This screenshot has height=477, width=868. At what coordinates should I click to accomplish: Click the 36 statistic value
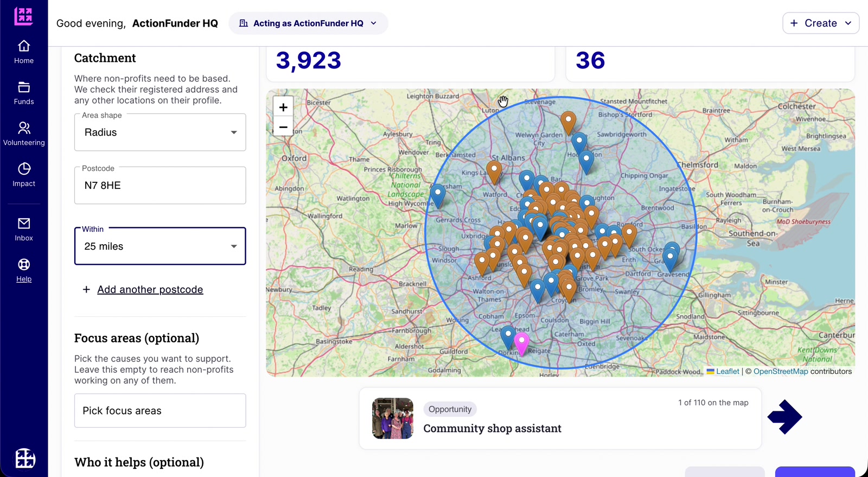pyautogui.click(x=590, y=60)
